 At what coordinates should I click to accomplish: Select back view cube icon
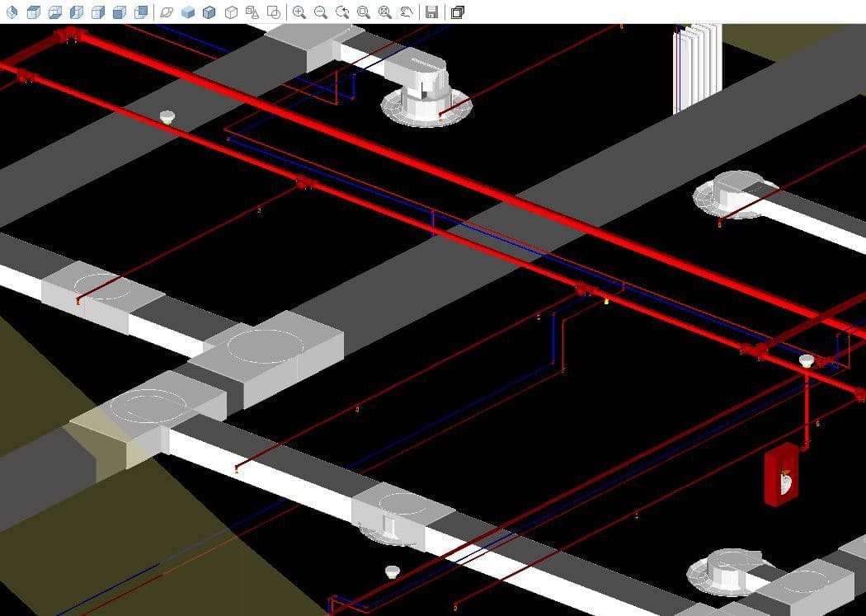(120, 12)
